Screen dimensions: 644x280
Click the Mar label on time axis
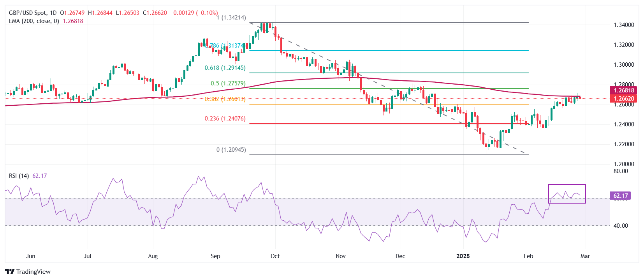(x=585, y=256)
